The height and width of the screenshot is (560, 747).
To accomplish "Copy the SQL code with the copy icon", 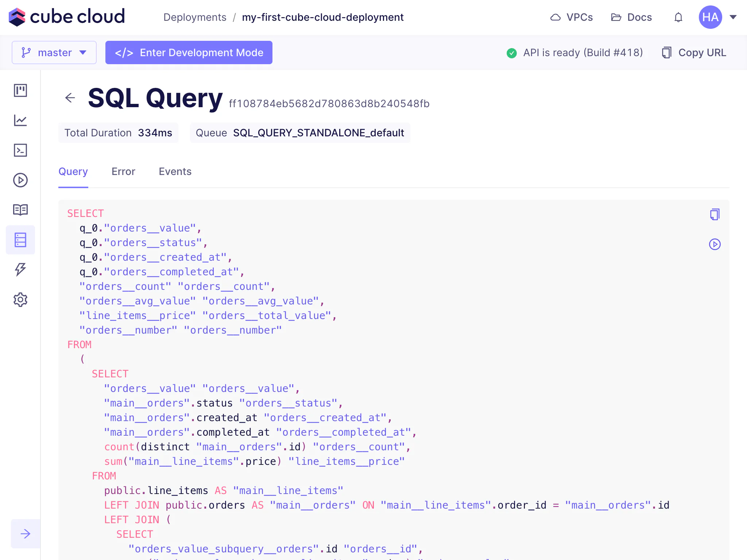I will pos(715,214).
